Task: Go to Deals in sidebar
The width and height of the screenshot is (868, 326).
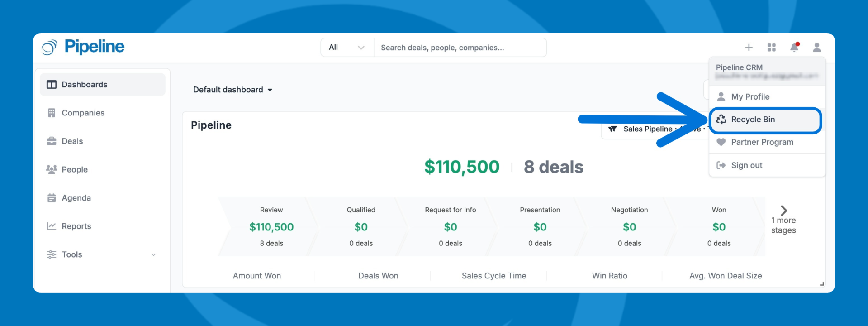Action: [x=72, y=141]
